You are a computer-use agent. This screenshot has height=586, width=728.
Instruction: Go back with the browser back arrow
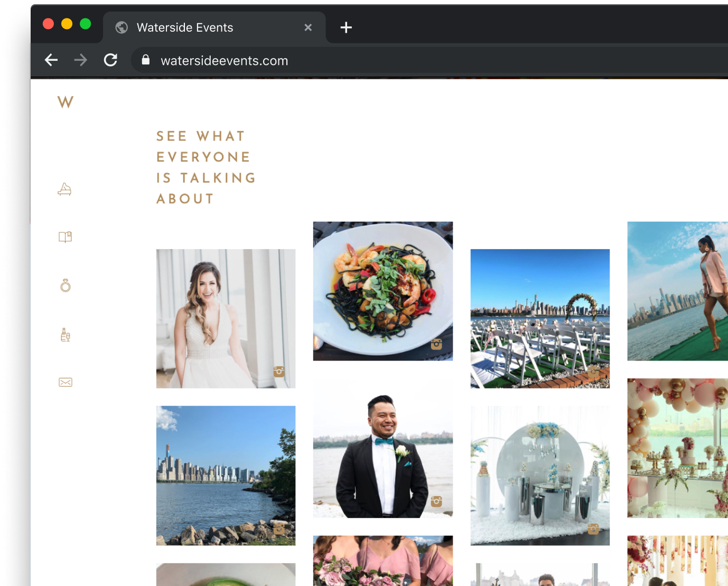tap(51, 60)
